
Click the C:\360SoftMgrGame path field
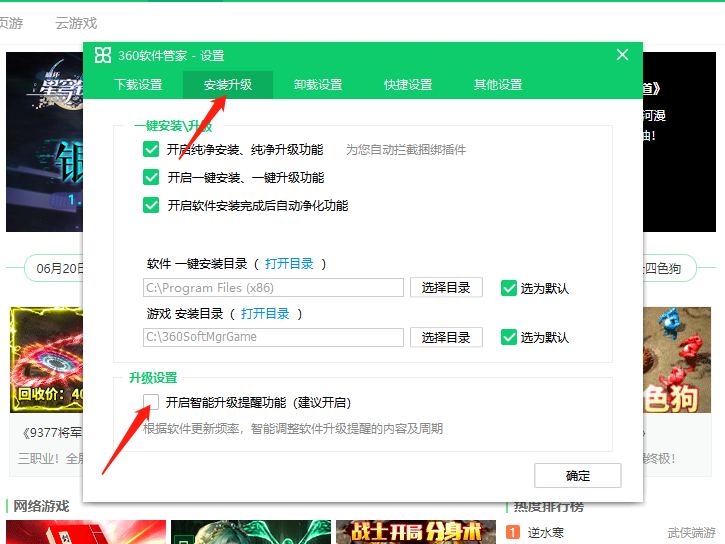click(273, 337)
